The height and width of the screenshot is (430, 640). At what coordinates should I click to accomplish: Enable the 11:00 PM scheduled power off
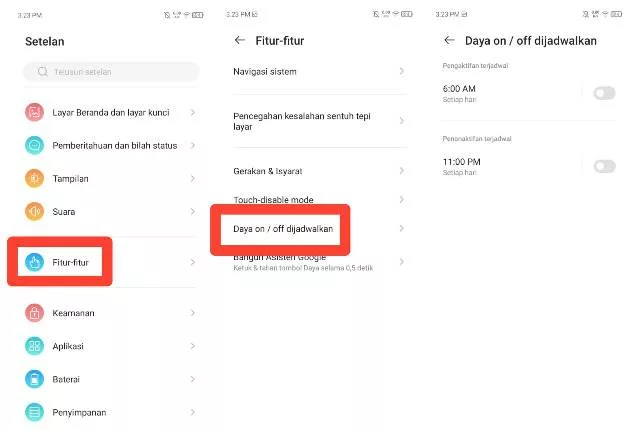[604, 166]
